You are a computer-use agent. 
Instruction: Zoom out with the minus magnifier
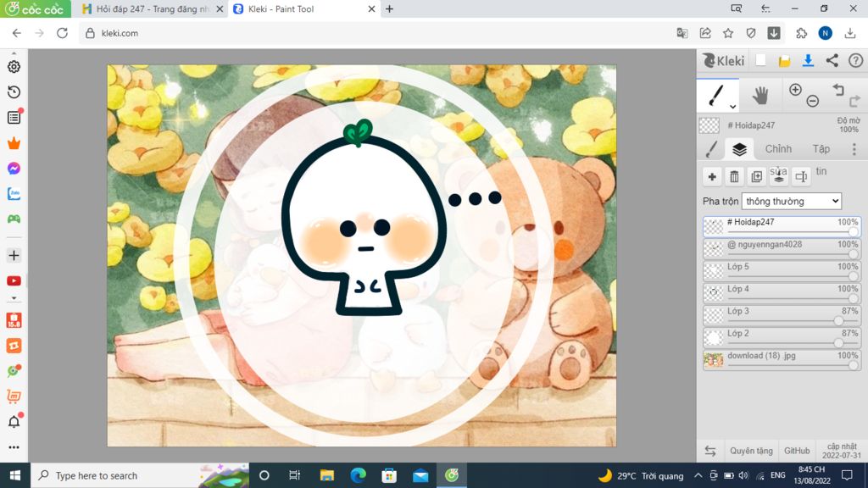pos(813,101)
